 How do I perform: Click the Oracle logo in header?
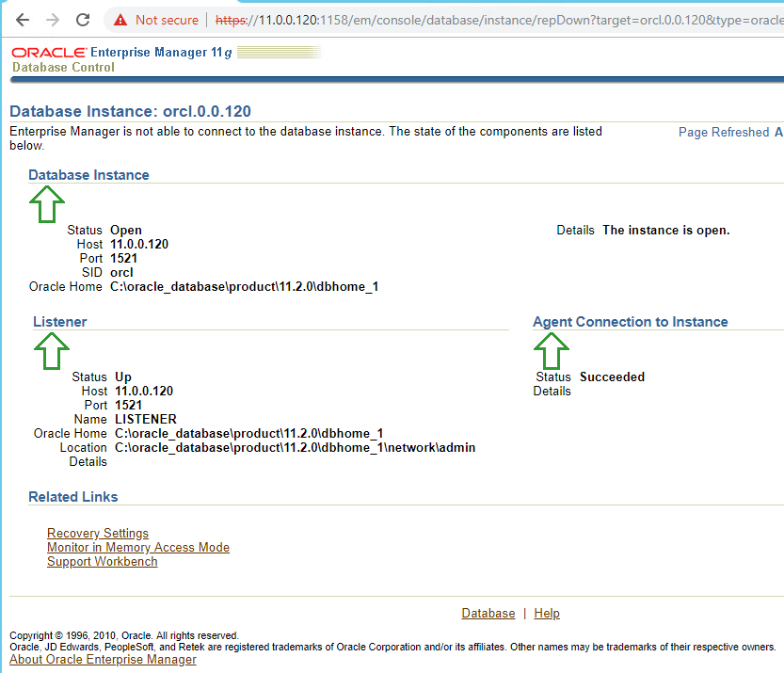(49, 52)
